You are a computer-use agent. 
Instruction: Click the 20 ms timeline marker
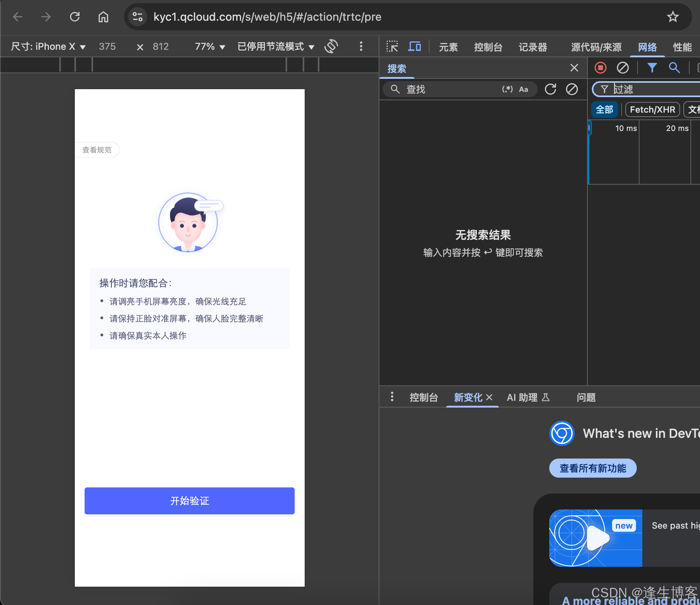tap(677, 128)
